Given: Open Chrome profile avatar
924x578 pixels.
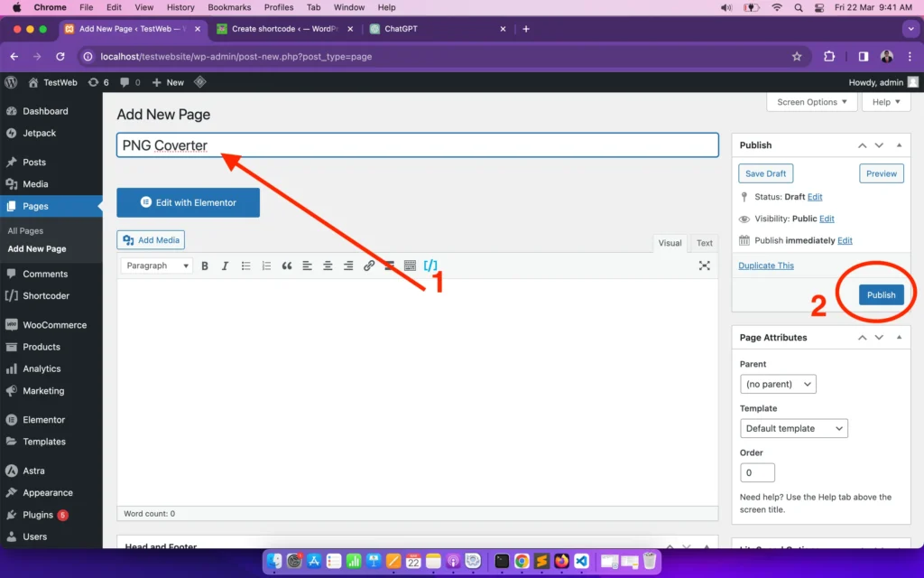Looking at the screenshot, I should click(x=887, y=57).
